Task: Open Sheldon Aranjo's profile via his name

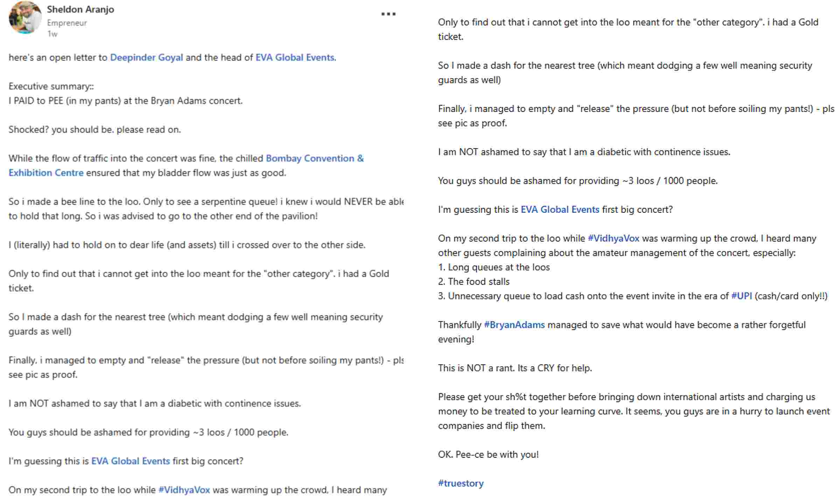Action: pyautogui.click(x=81, y=9)
